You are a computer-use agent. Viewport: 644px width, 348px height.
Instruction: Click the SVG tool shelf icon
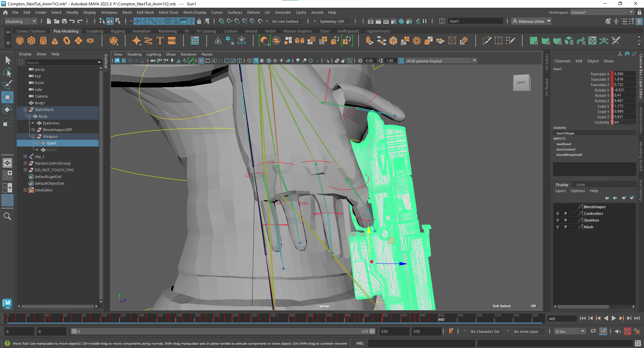tap(172, 41)
